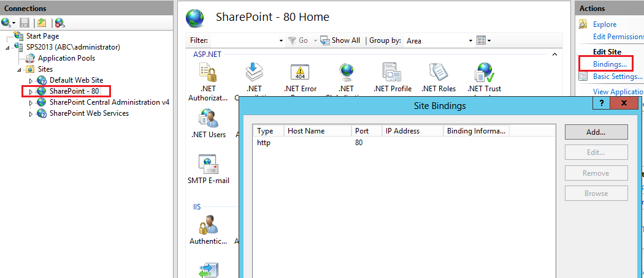This screenshot has height=278, width=644.
Task: Click the Type column header
Action: click(269, 131)
